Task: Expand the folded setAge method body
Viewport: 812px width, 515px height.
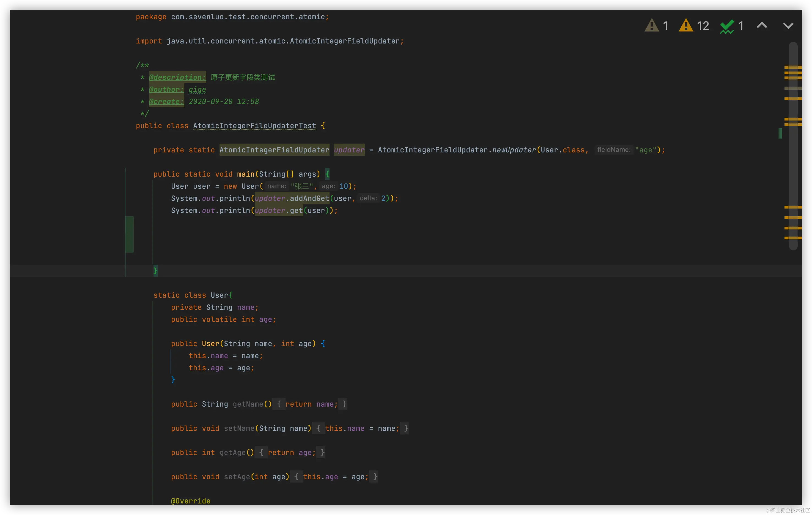Action: click(297, 477)
